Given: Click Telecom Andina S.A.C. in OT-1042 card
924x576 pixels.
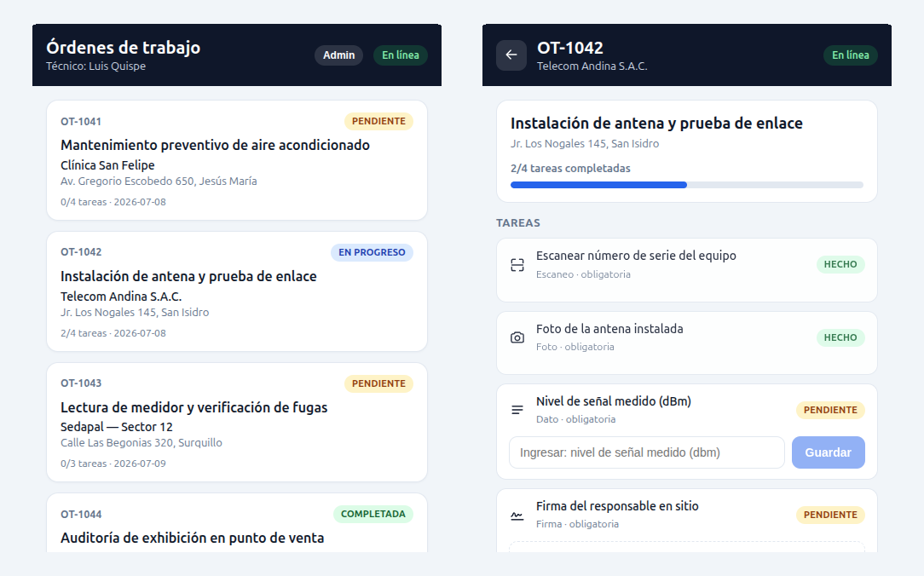Looking at the screenshot, I should pyautogui.click(x=121, y=297).
